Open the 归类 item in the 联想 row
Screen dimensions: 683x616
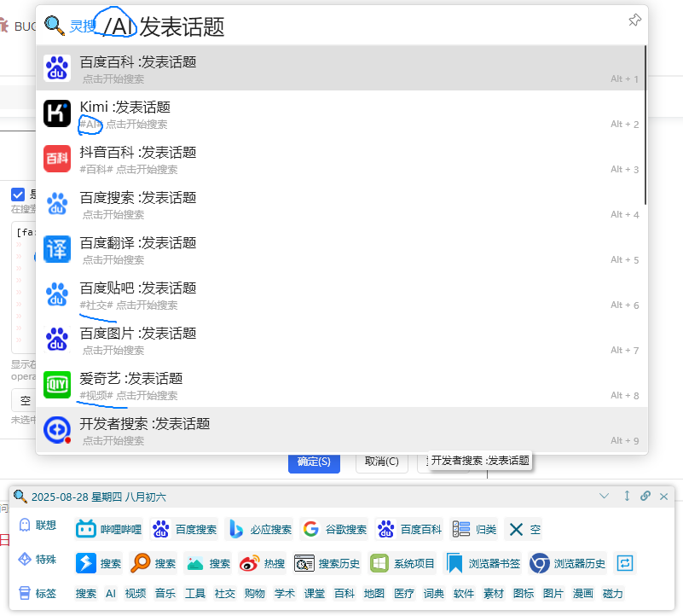click(x=474, y=529)
